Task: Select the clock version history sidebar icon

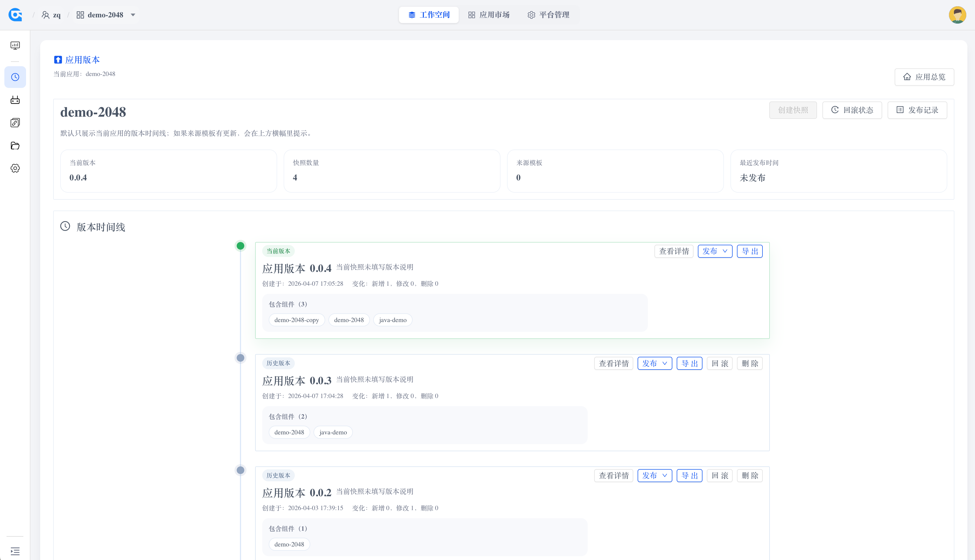Action: (x=15, y=77)
